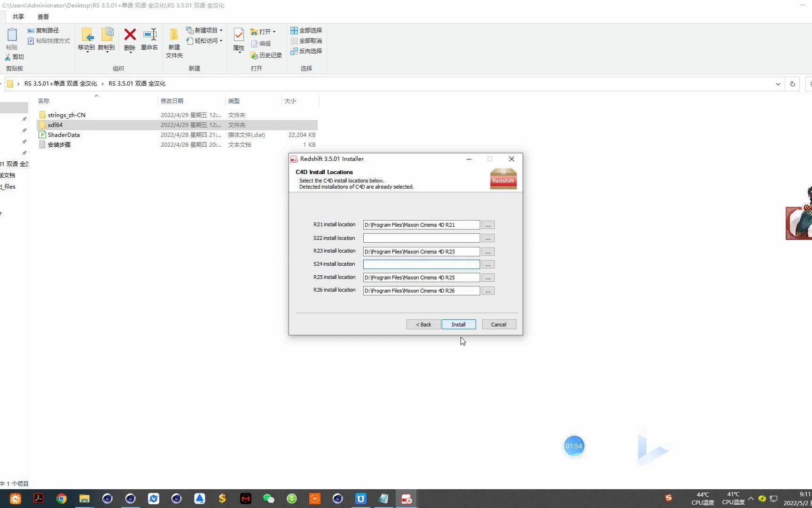
Task: Browse for S24 install location
Action: pyautogui.click(x=488, y=264)
